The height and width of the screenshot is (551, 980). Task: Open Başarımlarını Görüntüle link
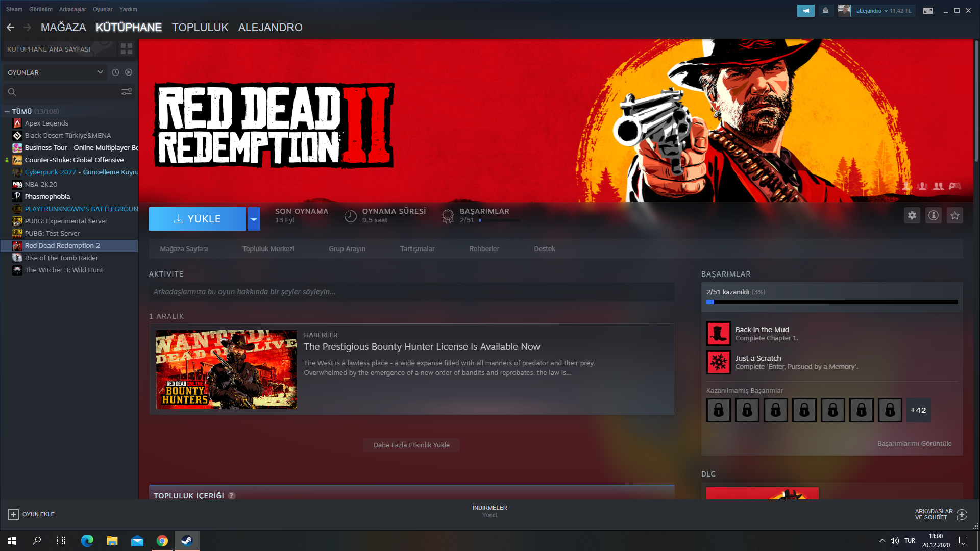(x=915, y=444)
